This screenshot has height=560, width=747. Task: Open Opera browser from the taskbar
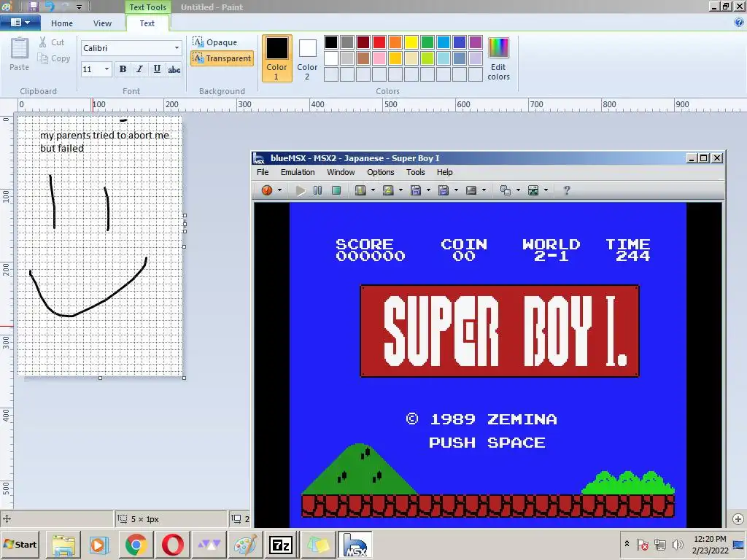(x=172, y=545)
